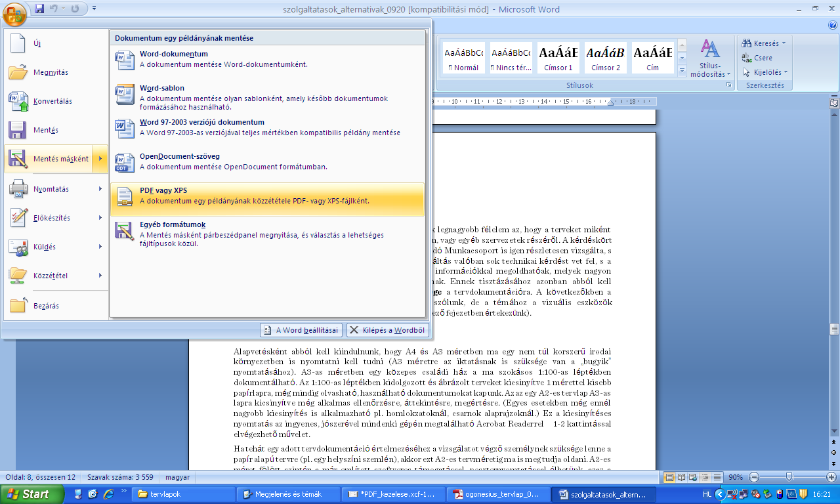Viewport: 840px width, 504px height.
Task: Click the OpenDocument ODT icon
Action: pos(125,163)
